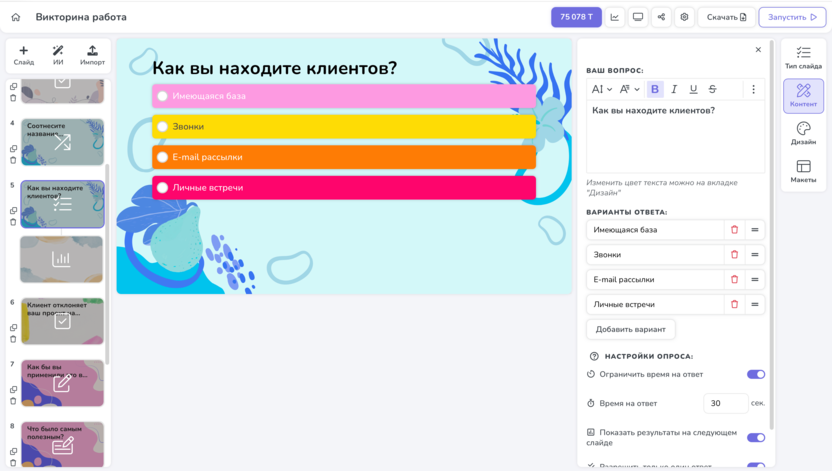Screen dimensions: 832x471
Task: Delete slide 6 with its trash icon
Action: pos(13,339)
